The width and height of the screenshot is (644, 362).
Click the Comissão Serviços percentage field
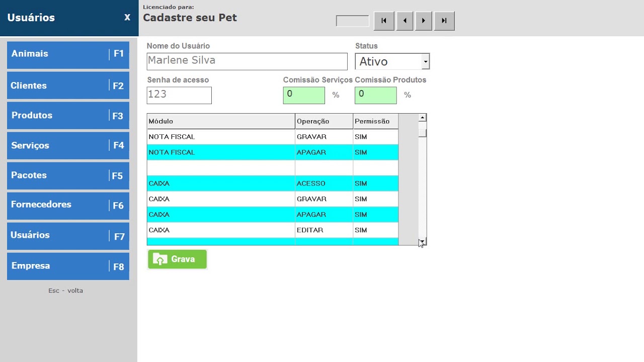tap(304, 95)
